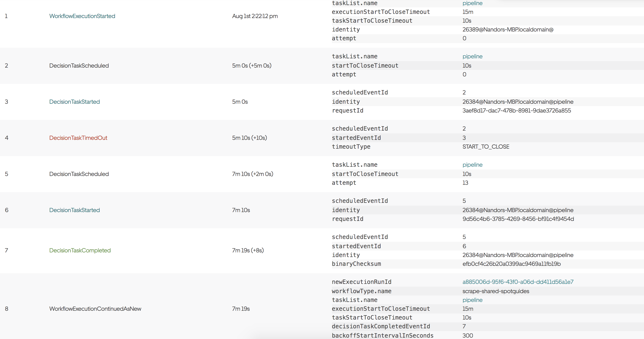The image size is (644, 339).
Task: Open the WorkflowExecutionStarted event details
Action: [82, 16]
